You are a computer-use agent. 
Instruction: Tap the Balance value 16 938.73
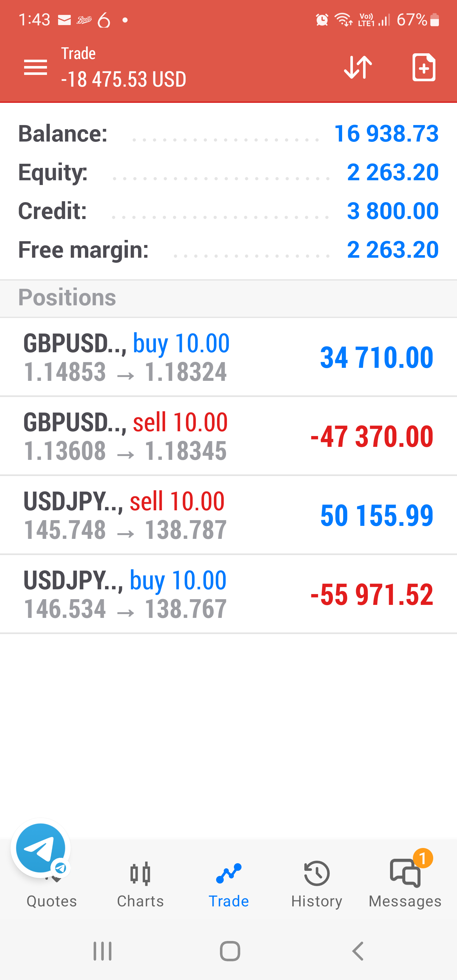pos(386,134)
